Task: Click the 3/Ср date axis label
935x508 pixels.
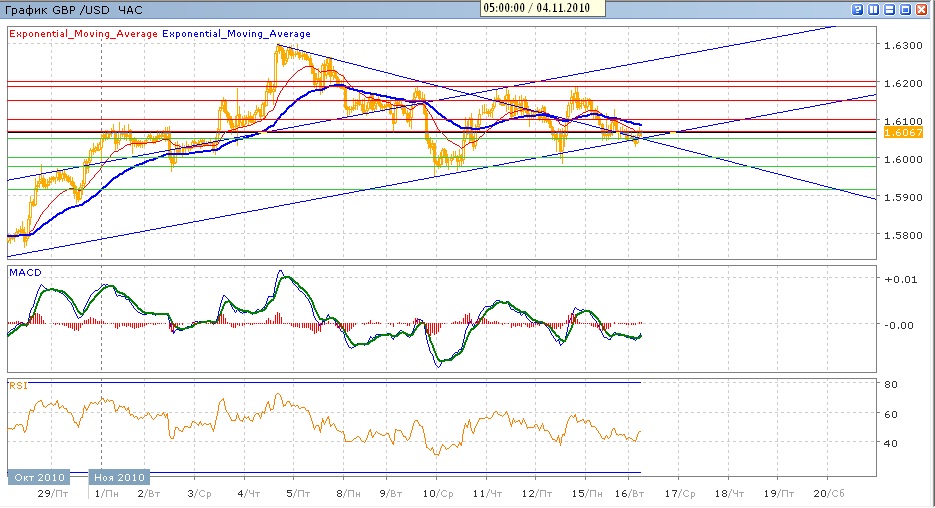Action: (x=199, y=494)
